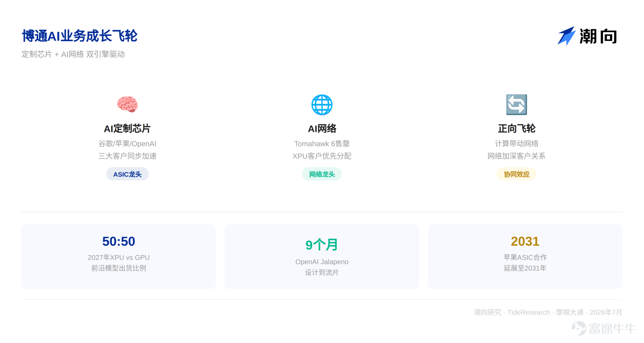Click the cycle arrows icon above 正向飞轮

pyautogui.click(x=516, y=105)
